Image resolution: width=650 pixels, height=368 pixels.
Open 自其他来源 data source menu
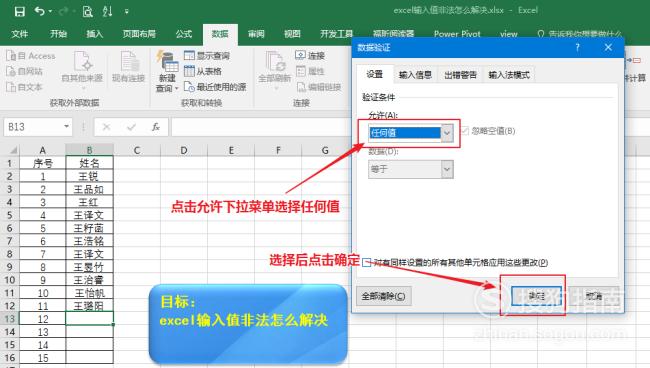tap(82, 70)
